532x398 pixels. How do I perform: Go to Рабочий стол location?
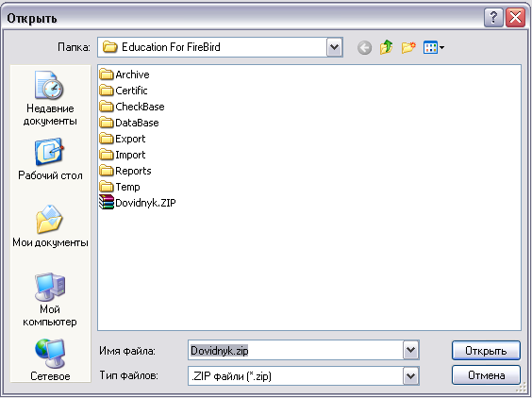tap(50, 158)
